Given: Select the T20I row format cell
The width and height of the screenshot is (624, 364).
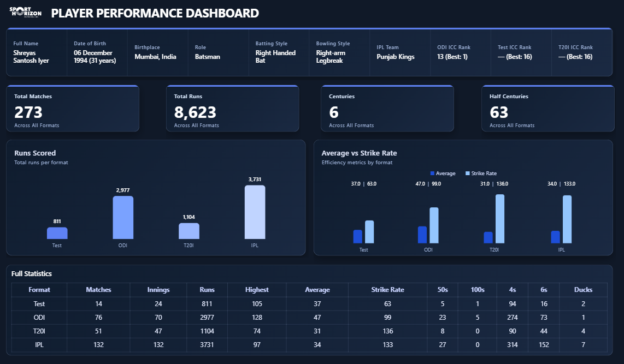Looking at the screenshot, I should (x=39, y=331).
